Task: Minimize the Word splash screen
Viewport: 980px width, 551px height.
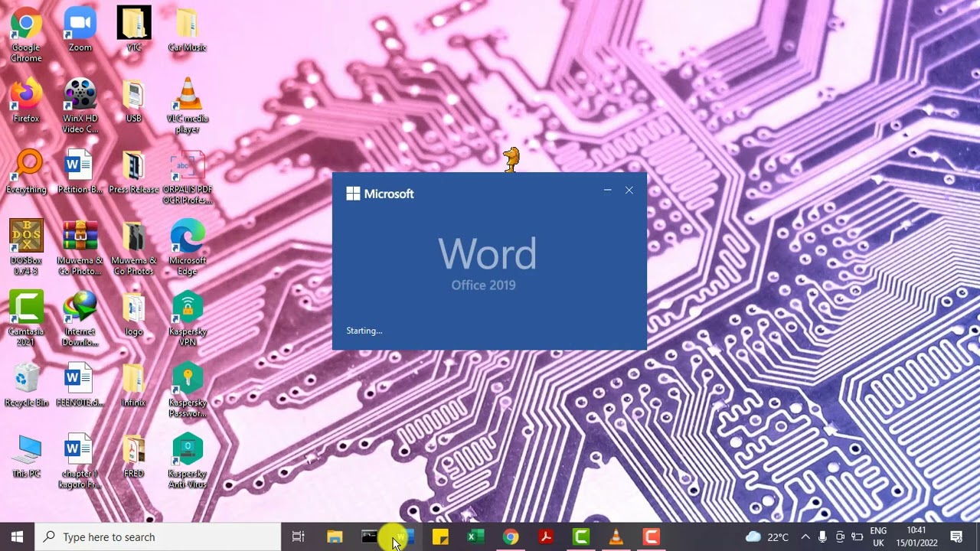Action: coord(607,190)
